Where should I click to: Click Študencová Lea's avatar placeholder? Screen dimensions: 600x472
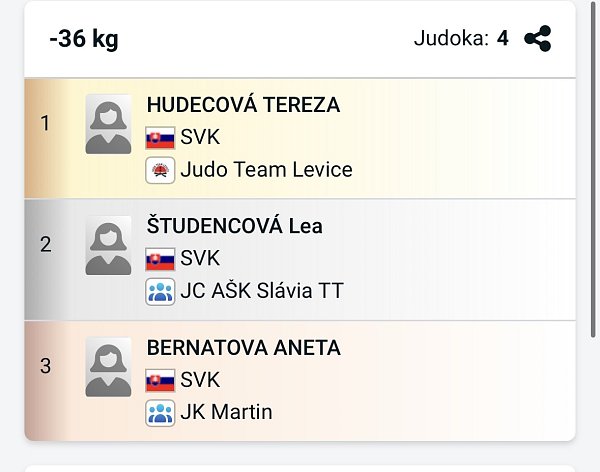pos(108,246)
